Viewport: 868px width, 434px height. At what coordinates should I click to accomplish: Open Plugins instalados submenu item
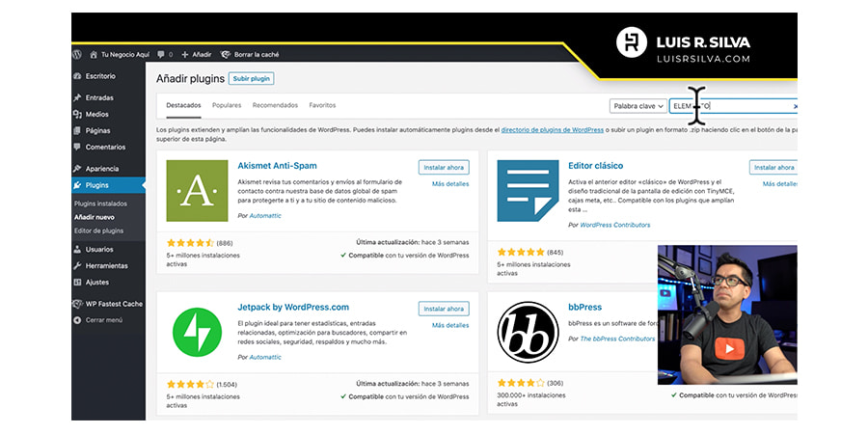(x=100, y=203)
